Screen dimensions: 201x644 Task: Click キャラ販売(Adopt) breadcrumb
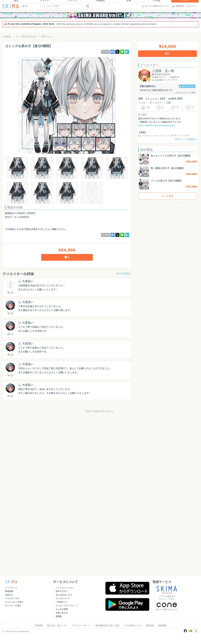[x=26, y=36]
